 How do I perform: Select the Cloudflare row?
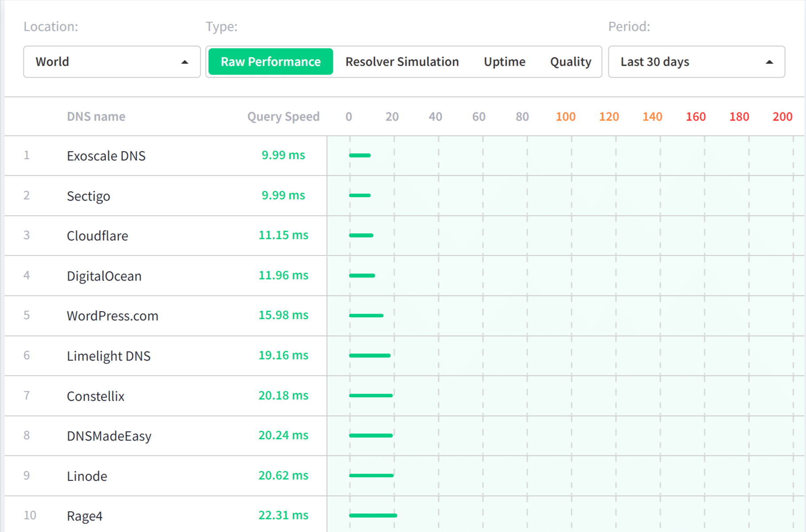pyautogui.click(x=98, y=236)
